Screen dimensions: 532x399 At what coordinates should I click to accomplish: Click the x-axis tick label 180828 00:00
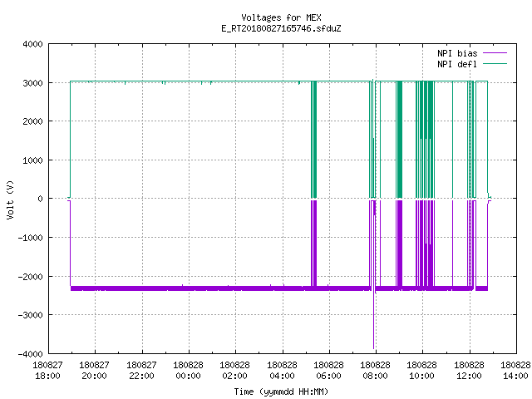[189, 371]
